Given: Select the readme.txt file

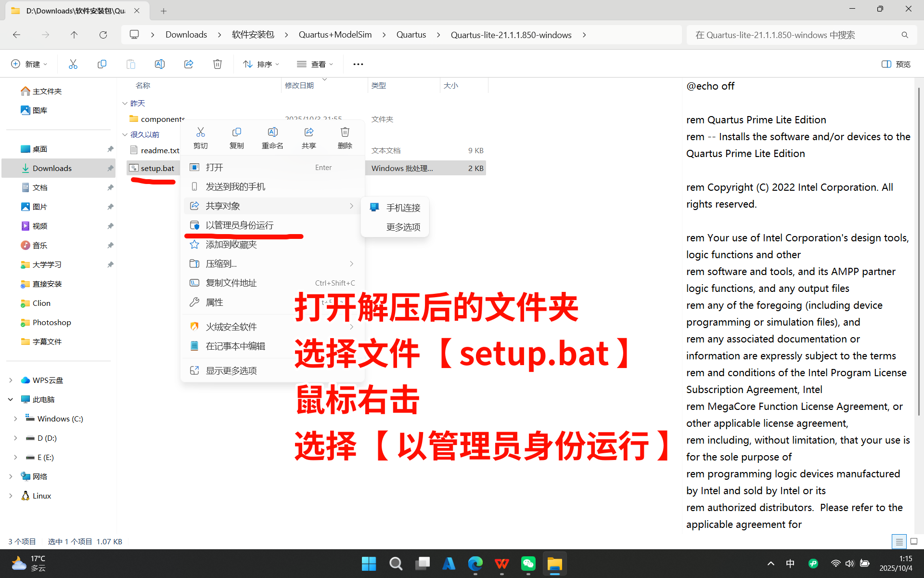Looking at the screenshot, I should click(160, 151).
